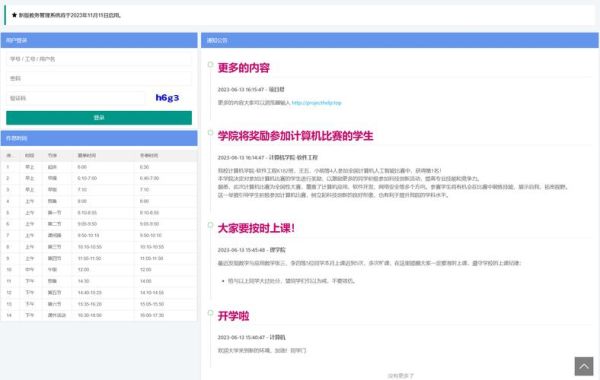The width and height of the screenshot is (600, 380).
Task: Click the notice announcements panel header
Action: [400, 40]
